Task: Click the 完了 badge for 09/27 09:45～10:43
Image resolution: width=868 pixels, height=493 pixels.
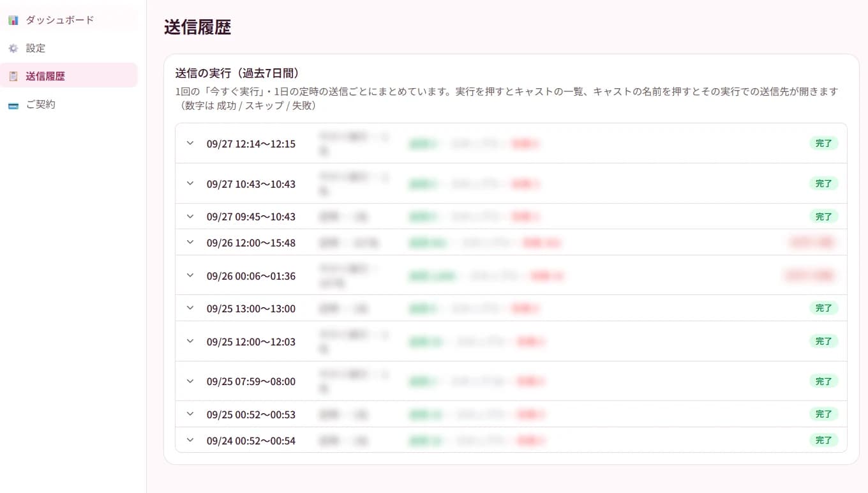Action: point(824,216)
